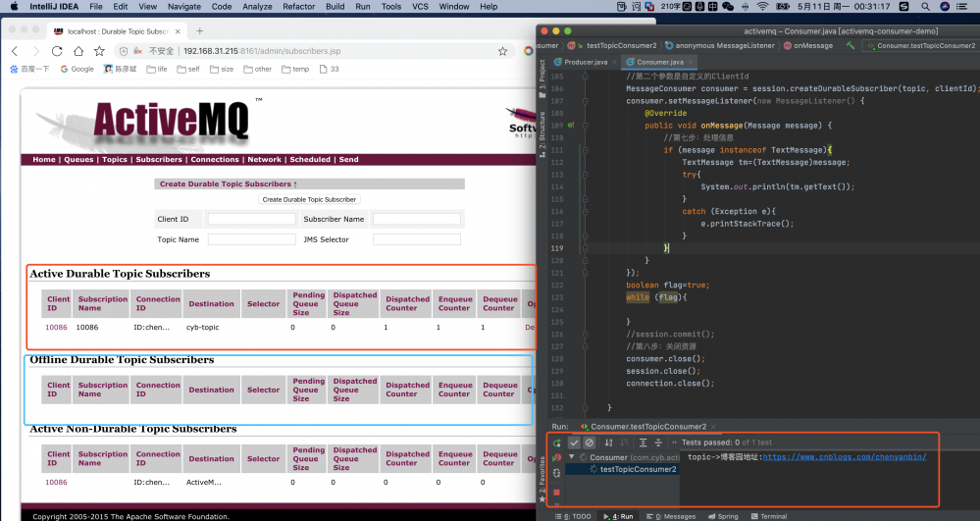Fold the if instanceof block in gutter
This screenshot has width=980, height=521.
pos(585,150)
